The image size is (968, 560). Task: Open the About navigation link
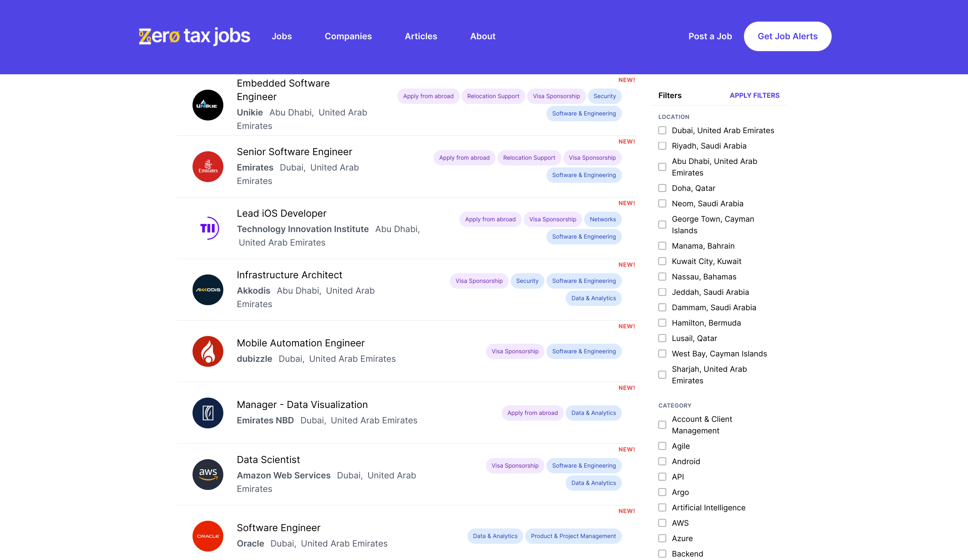(482, 36)
